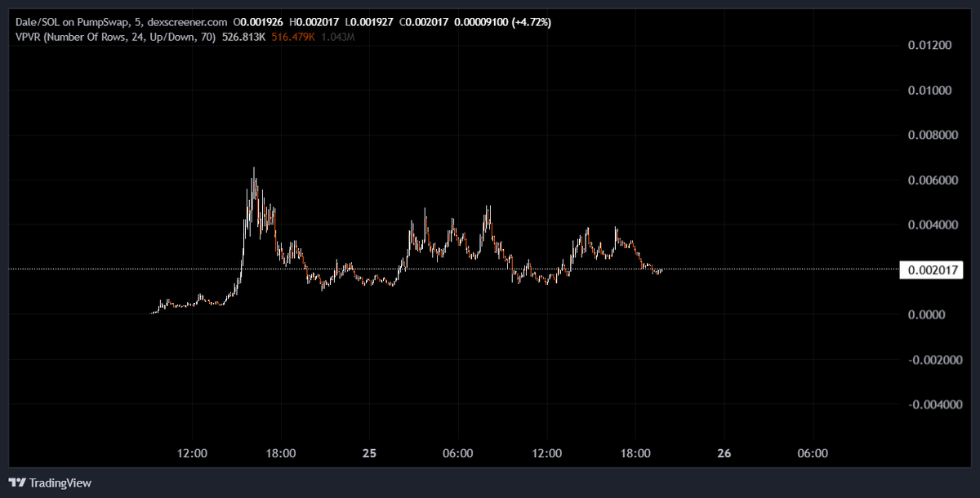Click the 0.01200 price axis label
980x498 pixels.
coord(930,45)
